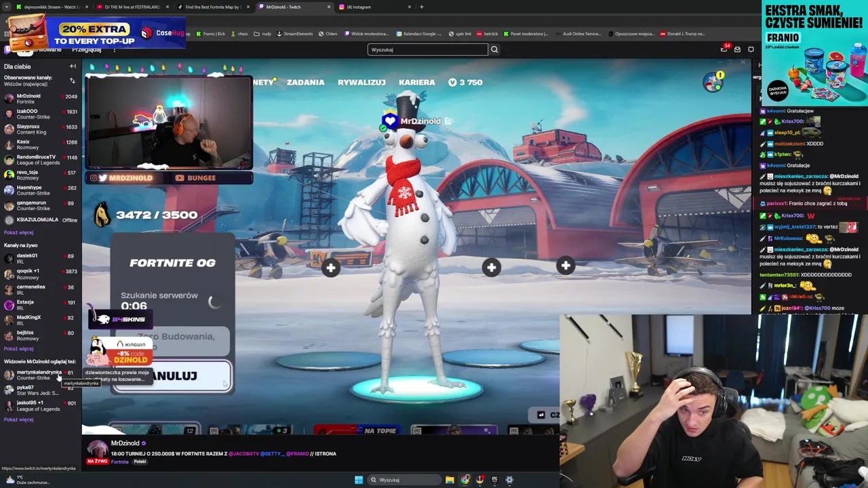
Task: Click 'Pokaż więcej' under Kanały na żywo
Action: point(18,349)
